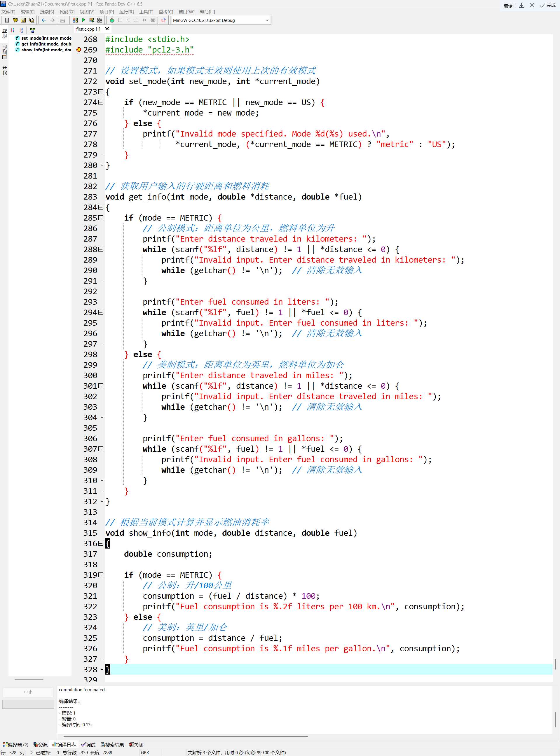Click the Add Watch glasses icon
560x756 pixels.
pyautogui.click(x=163, y=20)
